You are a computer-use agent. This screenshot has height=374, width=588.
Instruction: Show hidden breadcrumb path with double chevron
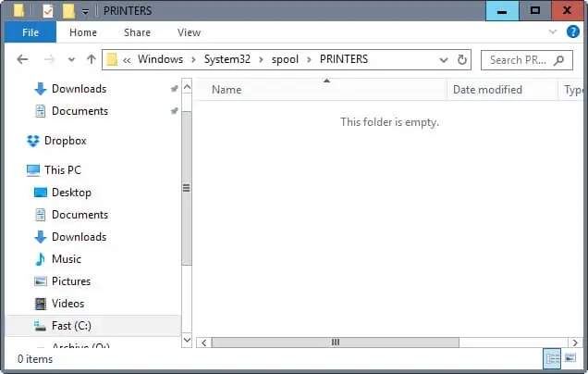tap(127, 59)
